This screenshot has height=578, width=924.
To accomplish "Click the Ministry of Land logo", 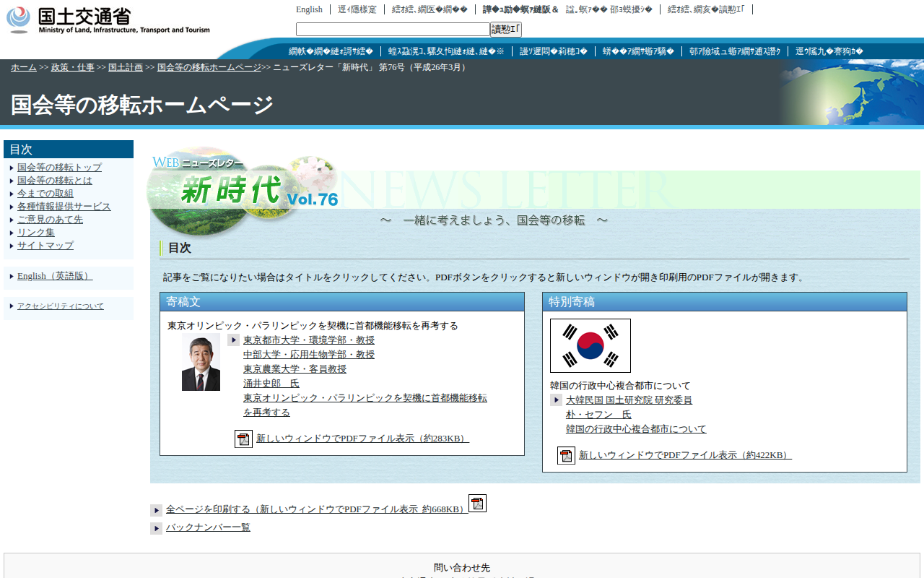I will pos(108,20).
